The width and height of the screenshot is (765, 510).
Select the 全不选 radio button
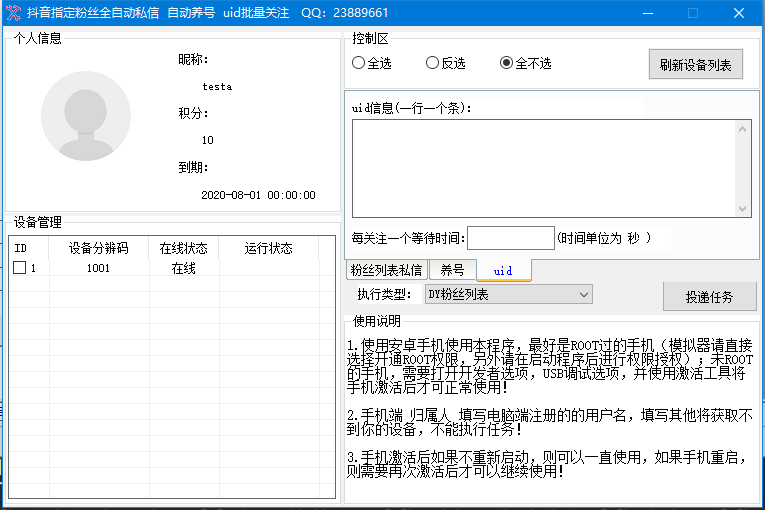(506, 63)
